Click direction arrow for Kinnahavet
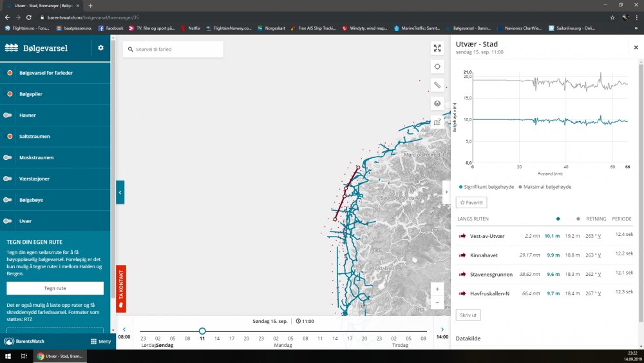Image resolution: width=644 pixels, height=363 pixels. point(462,255)
